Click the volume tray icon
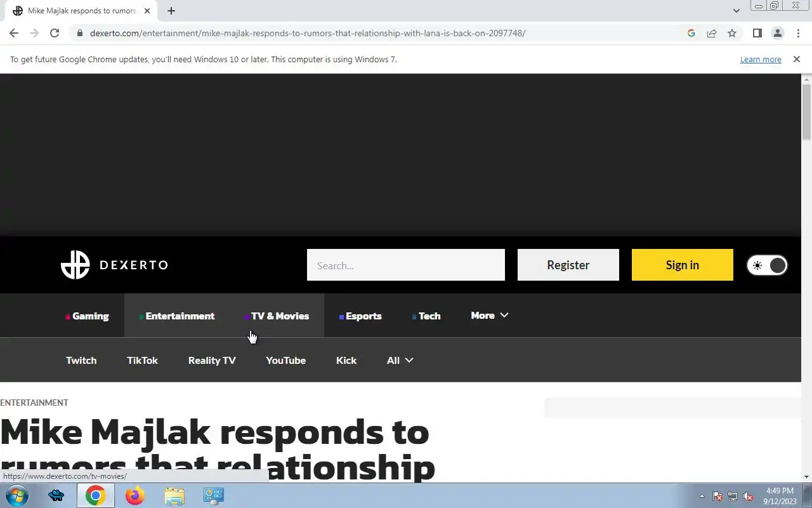This screenshot has width=812, height=508. [x=748, y=496]
